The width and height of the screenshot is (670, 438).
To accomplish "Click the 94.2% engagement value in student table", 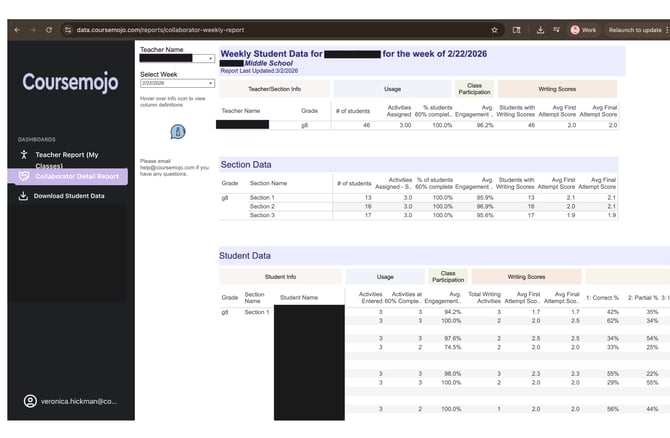I will coord(452,312).
